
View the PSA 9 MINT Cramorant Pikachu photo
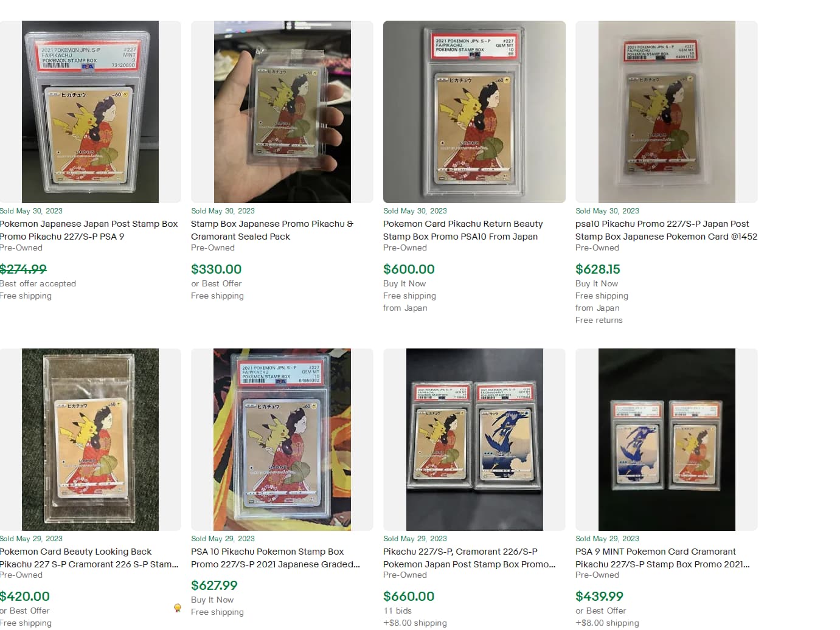(x=667, y=440)
